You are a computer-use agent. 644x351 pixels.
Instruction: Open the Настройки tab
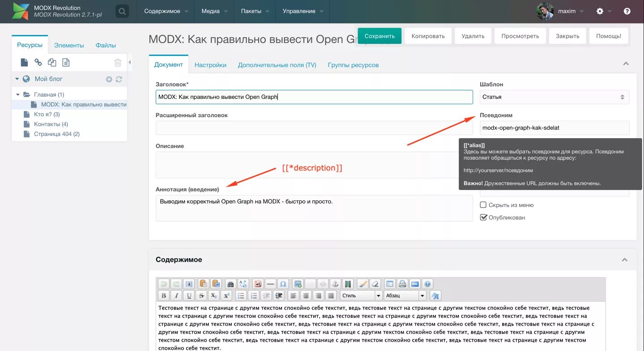(210, 65)
